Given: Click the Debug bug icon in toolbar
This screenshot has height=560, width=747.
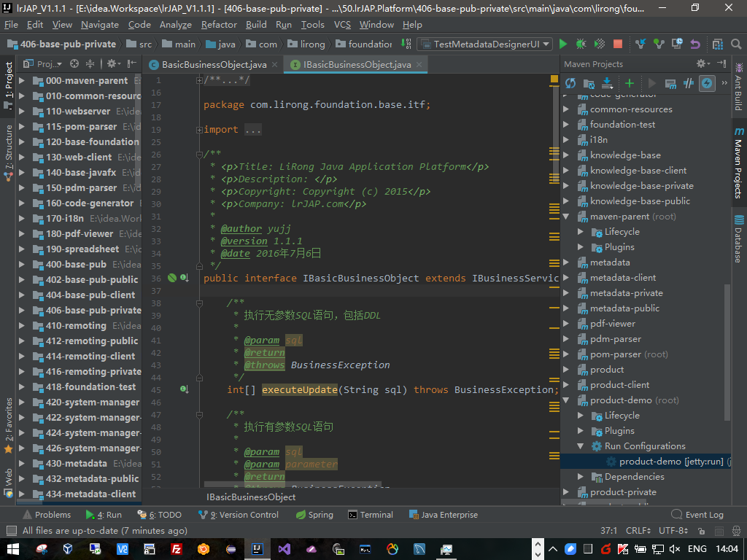Looking at the screenshot, I should click(x=581, y=44).
